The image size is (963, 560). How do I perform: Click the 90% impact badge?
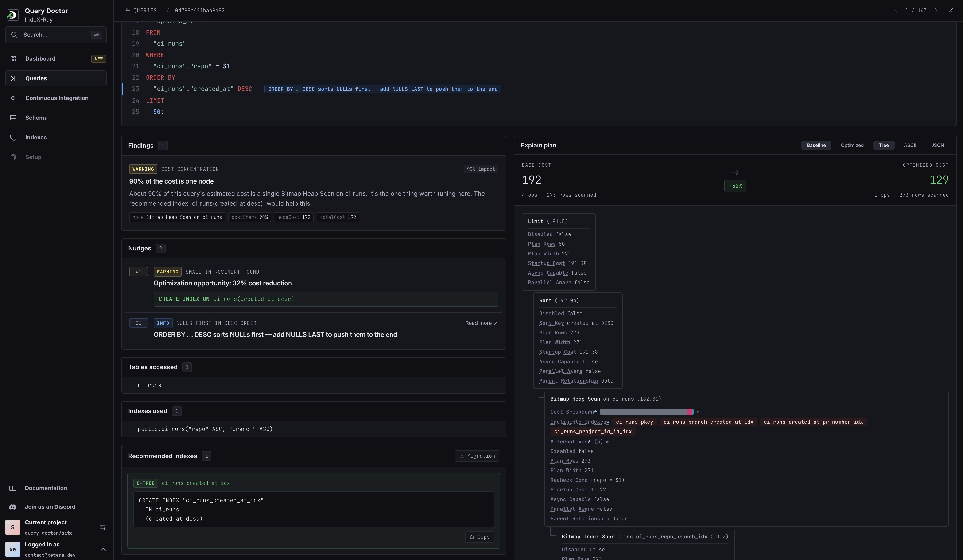point(481,169)
